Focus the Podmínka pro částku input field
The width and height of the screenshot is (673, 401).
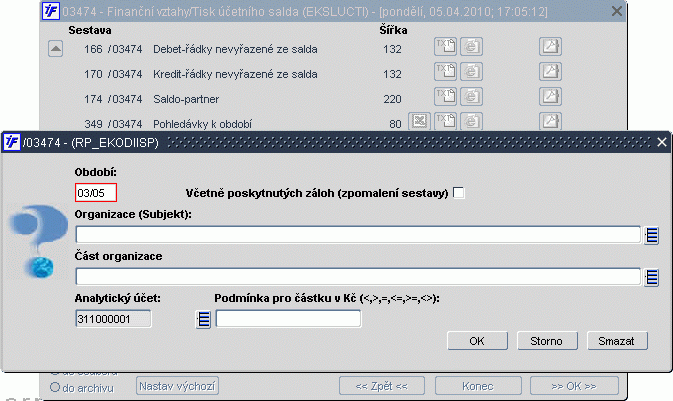[x=288, y=319]
